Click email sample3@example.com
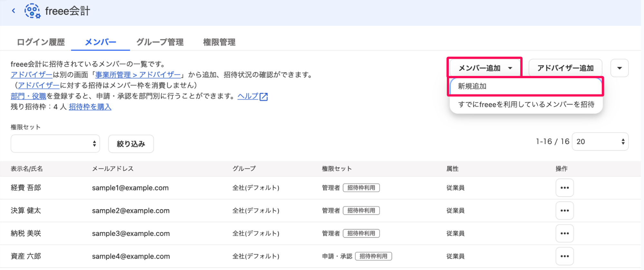Viewport: 644px width, 270px height. coord(130,234)
